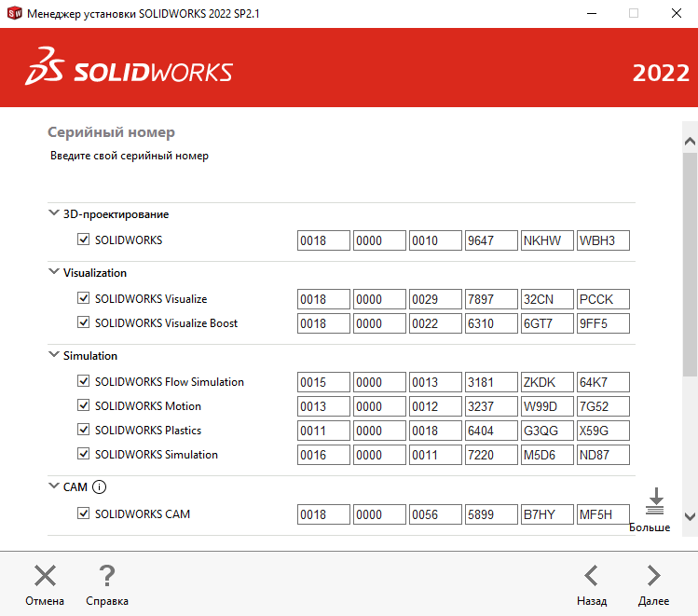Click SOLIDWORKS serial field WBH3

603,240
